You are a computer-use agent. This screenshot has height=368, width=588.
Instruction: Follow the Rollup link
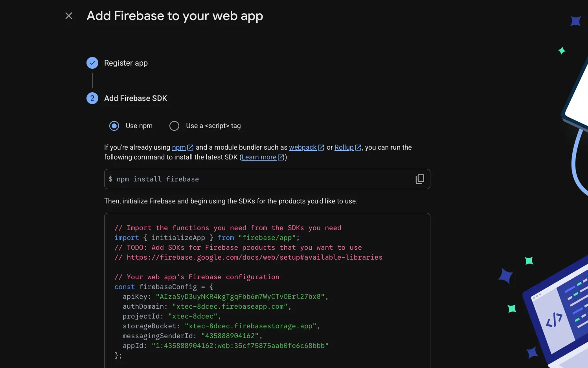344,147
